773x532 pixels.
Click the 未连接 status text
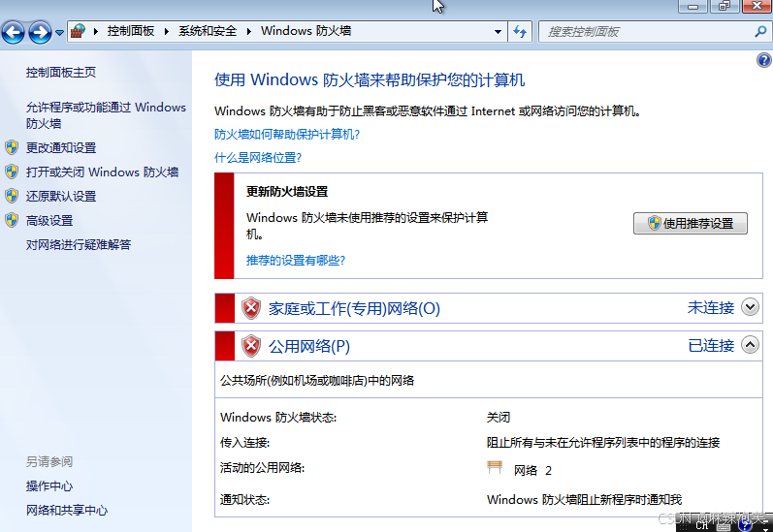coord(711,307)
